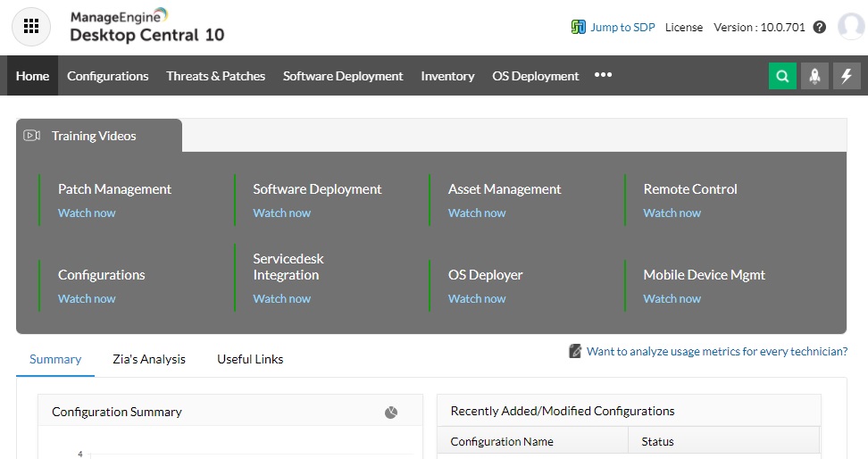868x459 pixels.
Task: Switch to the Useful Links tab
Action: click(250, 359)
